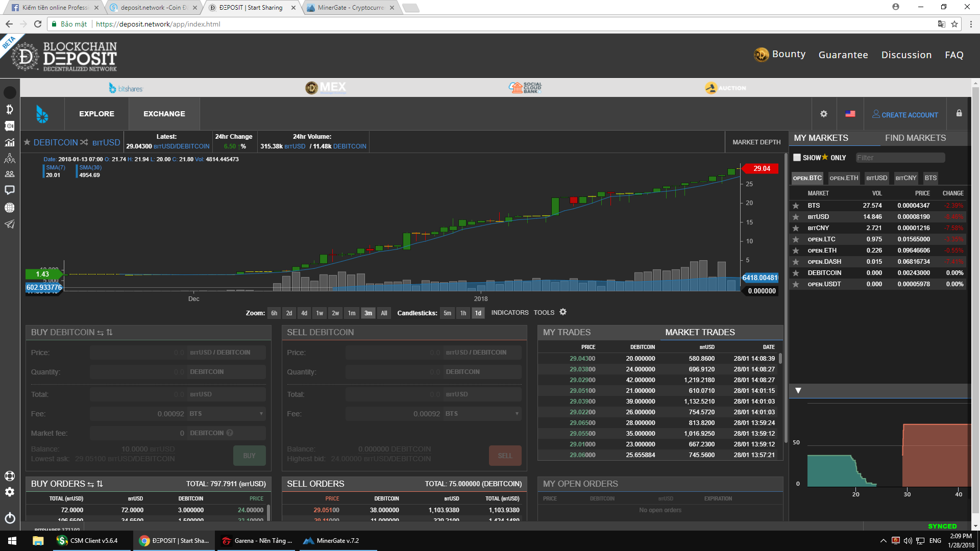Click the globe icon in left sidebar
Viewport: 980px width, 551px height.
pos(10,208)
